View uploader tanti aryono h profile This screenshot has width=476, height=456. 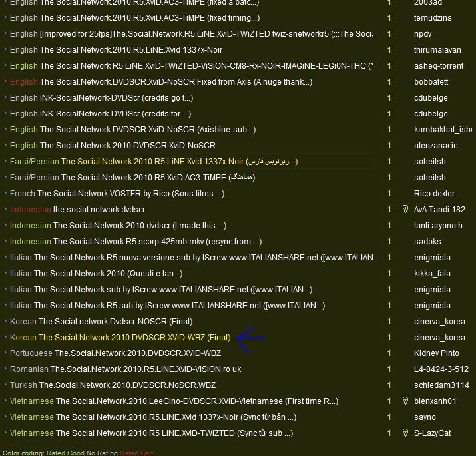coord(438,226)
